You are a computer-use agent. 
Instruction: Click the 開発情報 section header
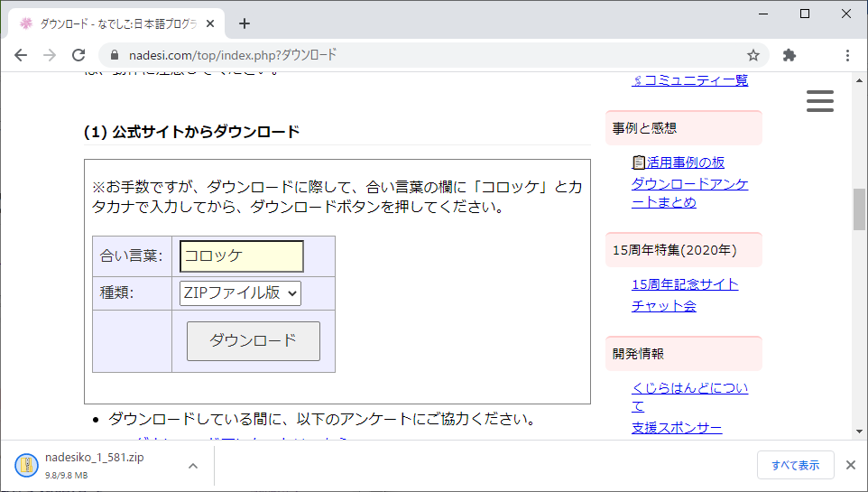(x=684, y=354)
